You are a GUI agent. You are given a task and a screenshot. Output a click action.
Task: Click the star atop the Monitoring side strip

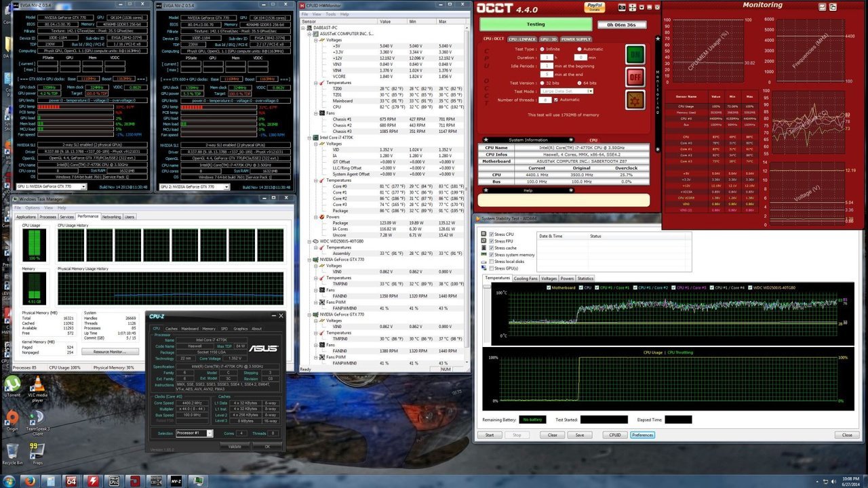click(x=657, y=39)
